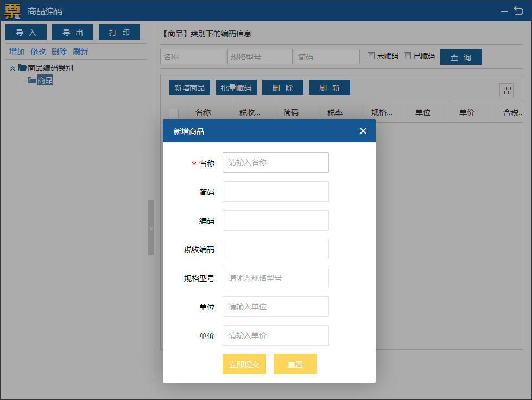Click the 重置 reset button
Screen dimensions: 532x400
coord(295,364)
